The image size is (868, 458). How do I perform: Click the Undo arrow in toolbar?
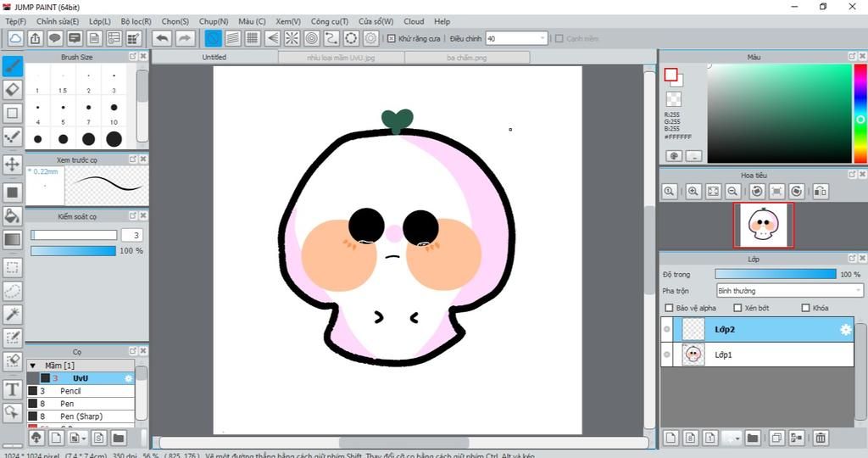[x=162, y=38]
